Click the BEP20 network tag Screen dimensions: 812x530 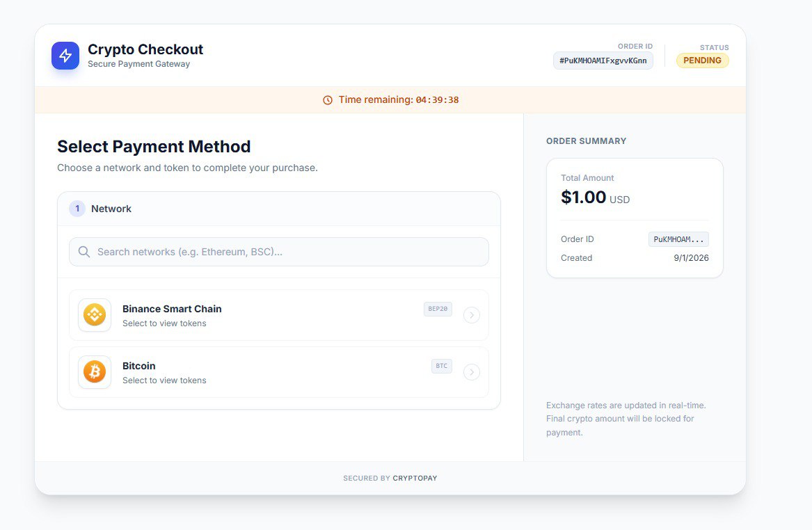click(x=438, y=309)
